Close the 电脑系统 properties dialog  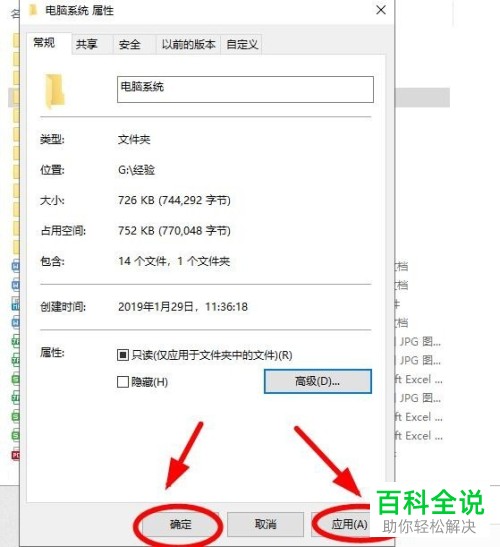pos(381,10)
